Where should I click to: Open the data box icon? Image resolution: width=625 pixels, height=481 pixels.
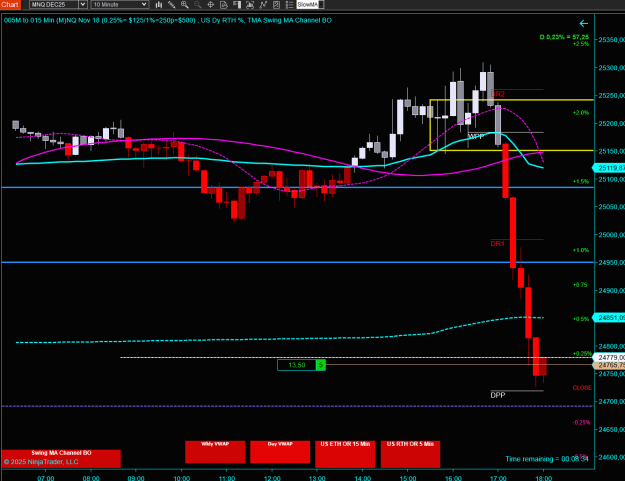pos(224,5)
